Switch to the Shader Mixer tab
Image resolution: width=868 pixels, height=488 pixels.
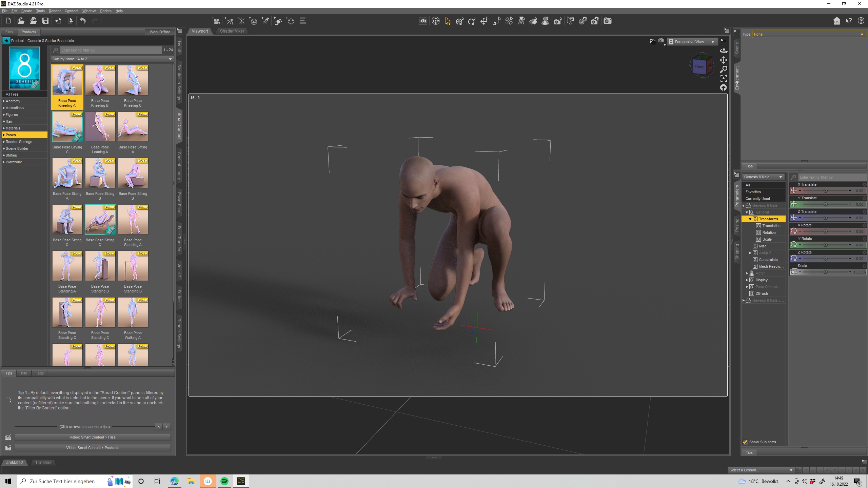coord(232,31)
